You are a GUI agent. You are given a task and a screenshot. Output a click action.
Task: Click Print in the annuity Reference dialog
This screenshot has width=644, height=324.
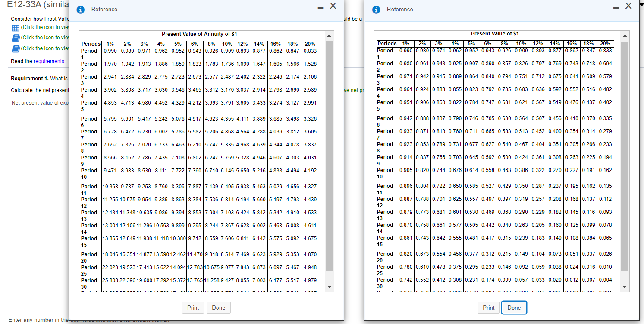pyautogui.click(x=193, y=308)
